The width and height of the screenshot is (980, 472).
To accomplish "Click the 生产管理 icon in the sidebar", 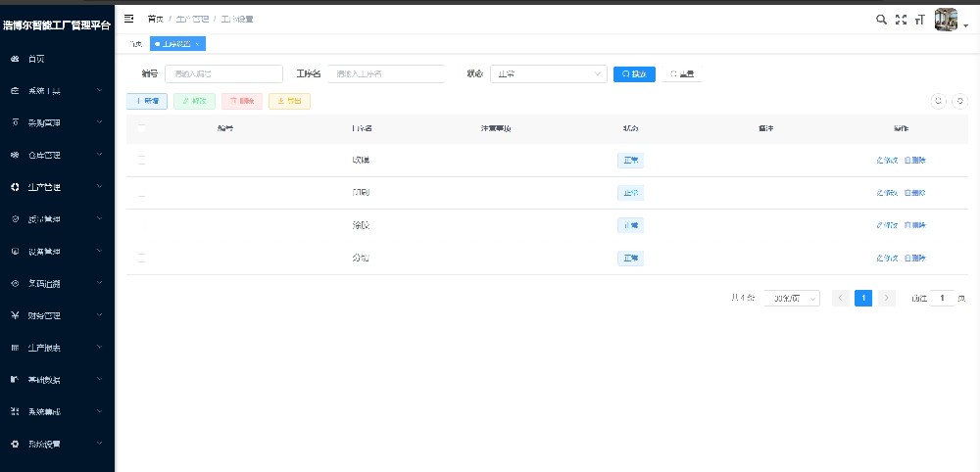I will 15,187.
